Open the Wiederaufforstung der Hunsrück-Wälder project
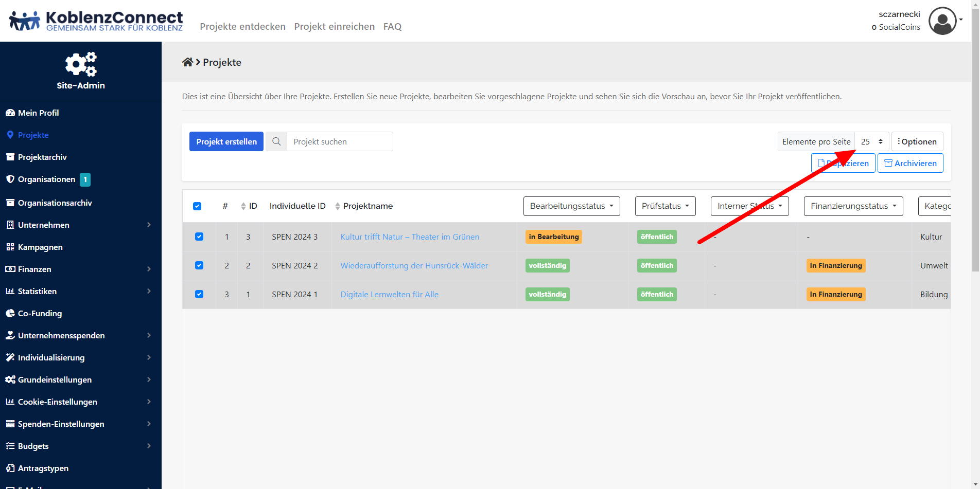 (x=414, y=265)
